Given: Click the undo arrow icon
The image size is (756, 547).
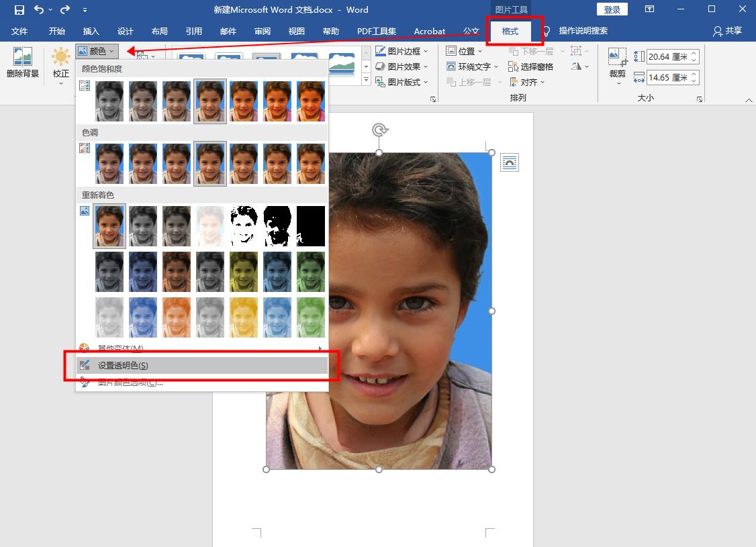Looking at the screenshot, I should pos(39,10).
